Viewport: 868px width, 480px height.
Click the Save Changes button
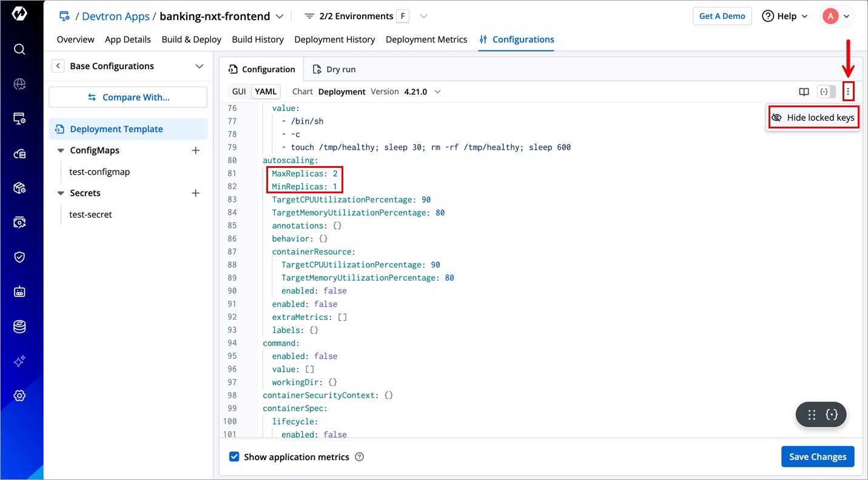point(817,457)
